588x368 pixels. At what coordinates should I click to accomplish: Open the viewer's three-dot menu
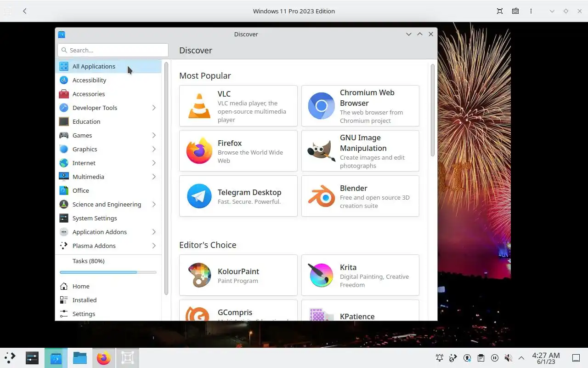[531, 11]
